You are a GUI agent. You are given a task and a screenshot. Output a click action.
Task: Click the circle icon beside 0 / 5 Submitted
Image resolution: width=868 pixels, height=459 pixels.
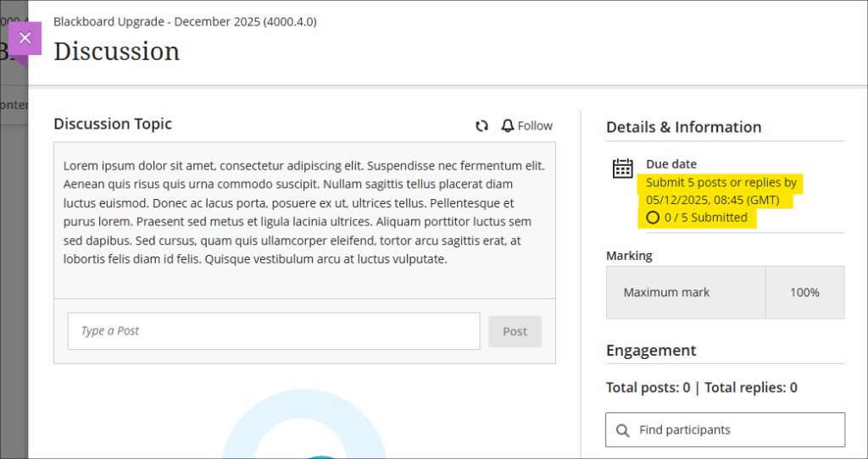(x=652, y=218)
